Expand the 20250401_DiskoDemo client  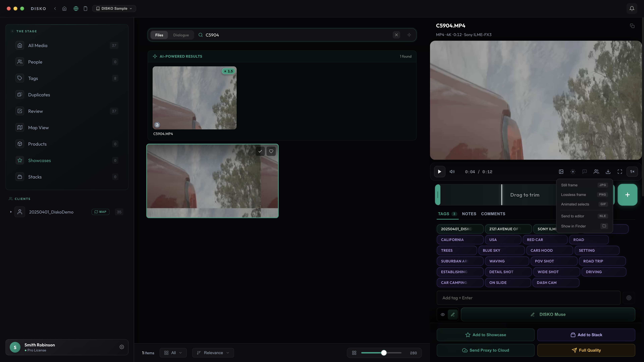pyautogui.click(x=11, y=212)
